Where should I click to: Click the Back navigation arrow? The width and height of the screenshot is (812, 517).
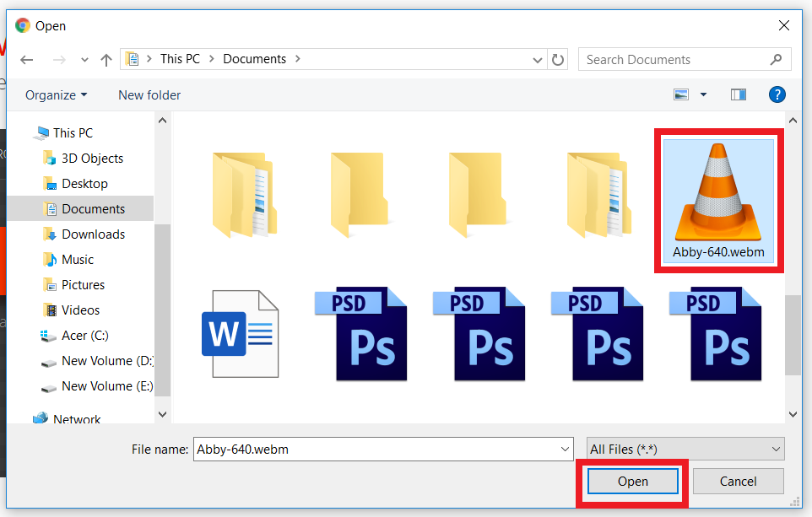point(27,60)
